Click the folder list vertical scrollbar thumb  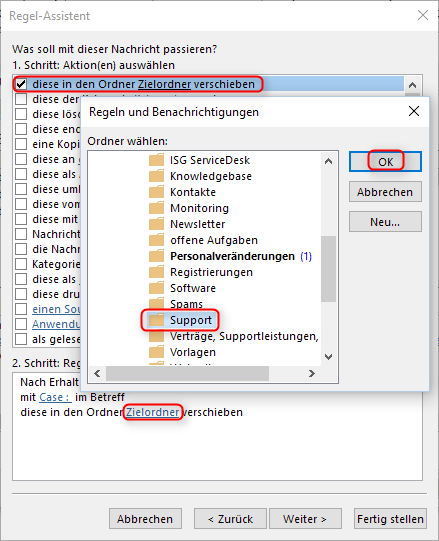pyautogui.click(x=329, y=269)
